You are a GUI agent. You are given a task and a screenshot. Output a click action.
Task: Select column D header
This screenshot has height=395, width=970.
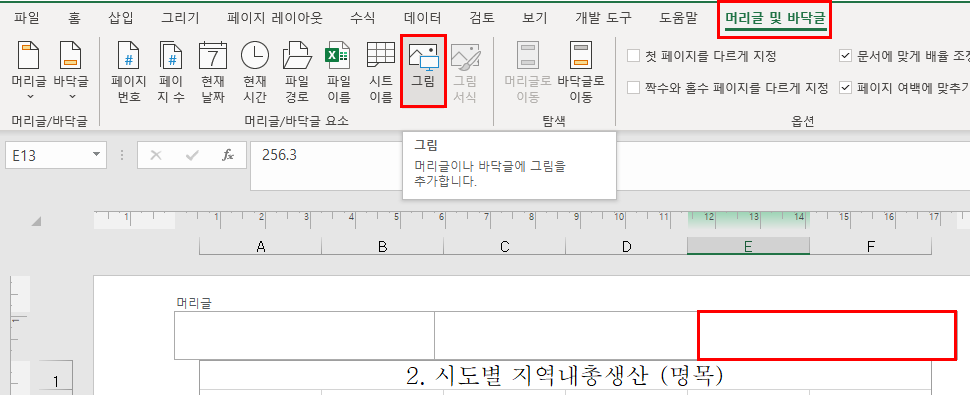pos(626,247)
